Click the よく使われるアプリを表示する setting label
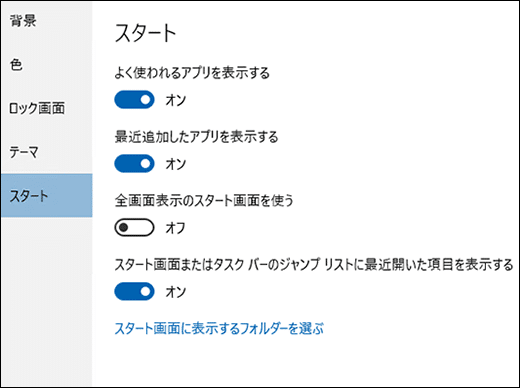This screenshot has height=388, width=520. (192, 72)
